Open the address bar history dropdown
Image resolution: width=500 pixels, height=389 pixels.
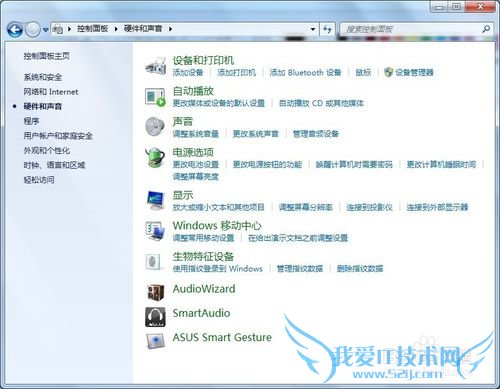tap(313, 29)
